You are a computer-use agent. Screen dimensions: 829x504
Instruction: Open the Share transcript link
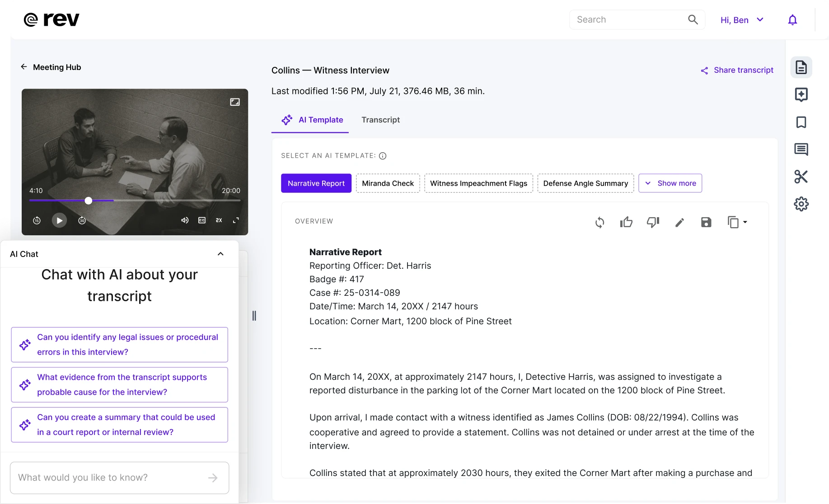point(737,70)
